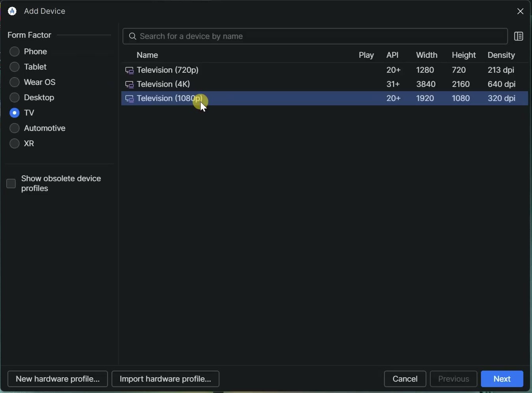Click the Television (720p) device icon
This screenshot has width=532, height=393.
(x=130, y=71)
